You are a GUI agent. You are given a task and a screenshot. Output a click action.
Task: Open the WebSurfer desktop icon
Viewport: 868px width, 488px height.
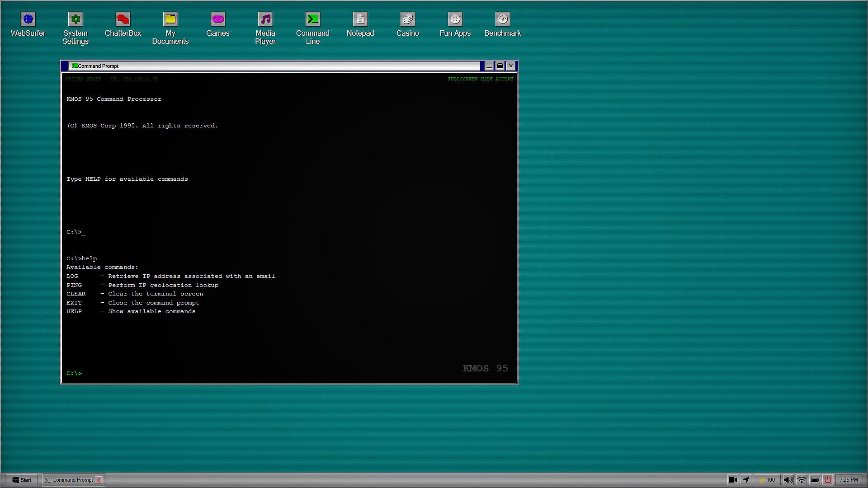pos(28,19)
